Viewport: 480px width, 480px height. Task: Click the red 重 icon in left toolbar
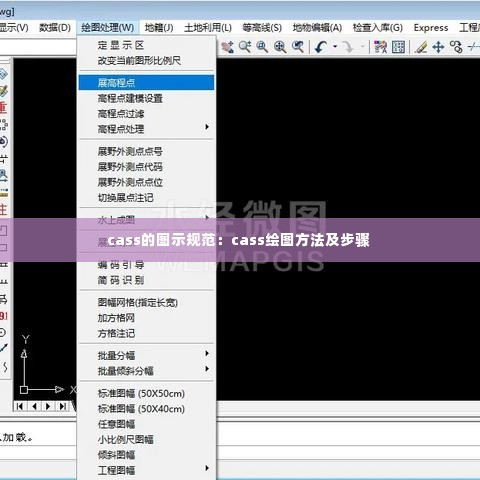(3, 108)
